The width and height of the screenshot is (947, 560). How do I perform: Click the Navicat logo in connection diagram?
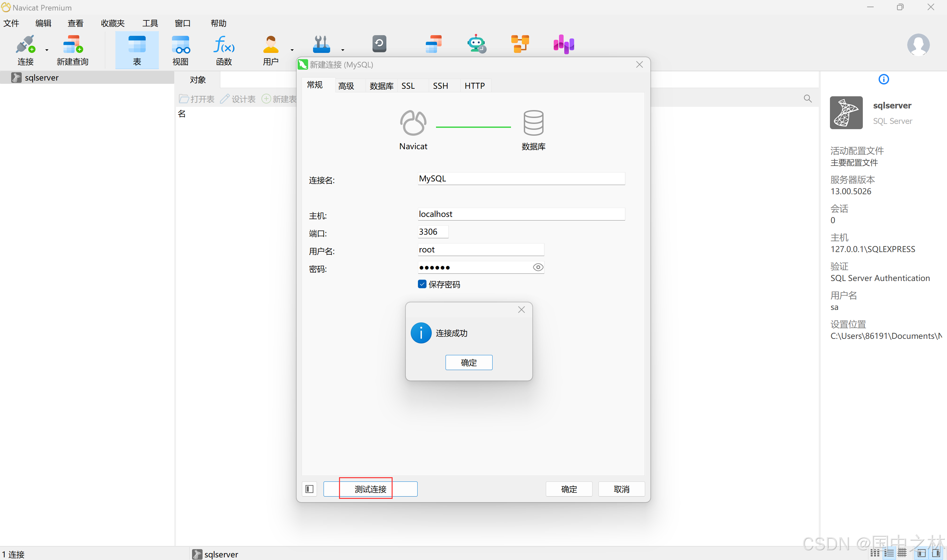click(413, 123)
